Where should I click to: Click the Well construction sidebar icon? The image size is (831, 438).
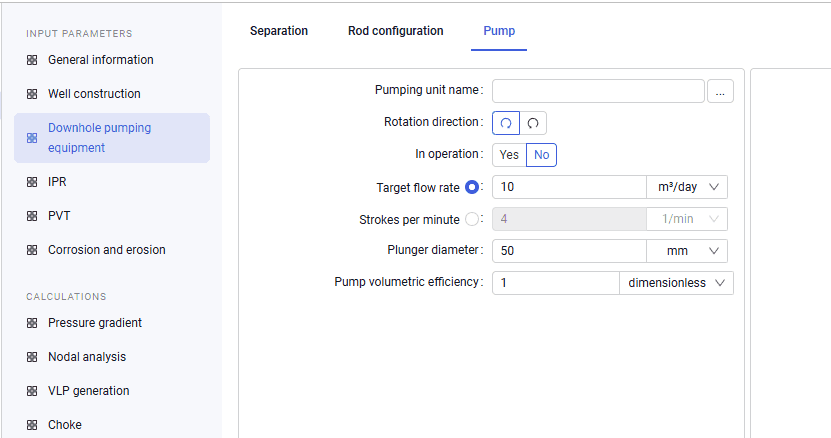[x=32, y=94]
